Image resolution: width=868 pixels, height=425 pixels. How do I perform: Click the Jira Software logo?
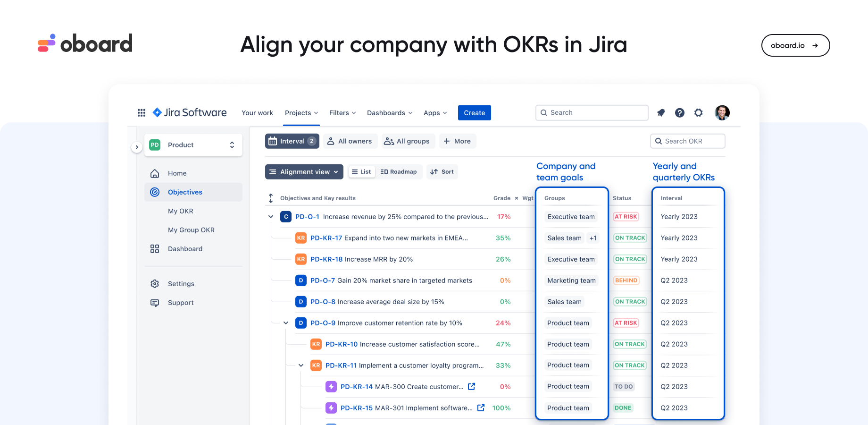(x=190, y=112)
